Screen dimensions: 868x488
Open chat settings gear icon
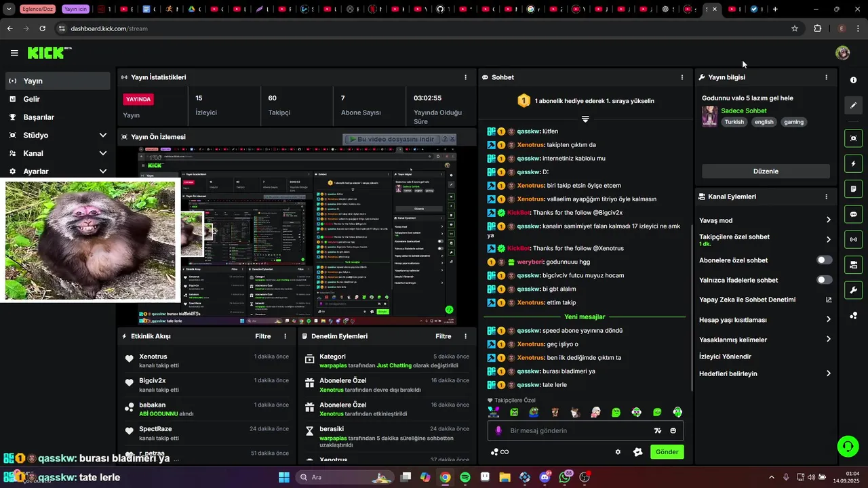pyautogui.click(x=618, y=452)
